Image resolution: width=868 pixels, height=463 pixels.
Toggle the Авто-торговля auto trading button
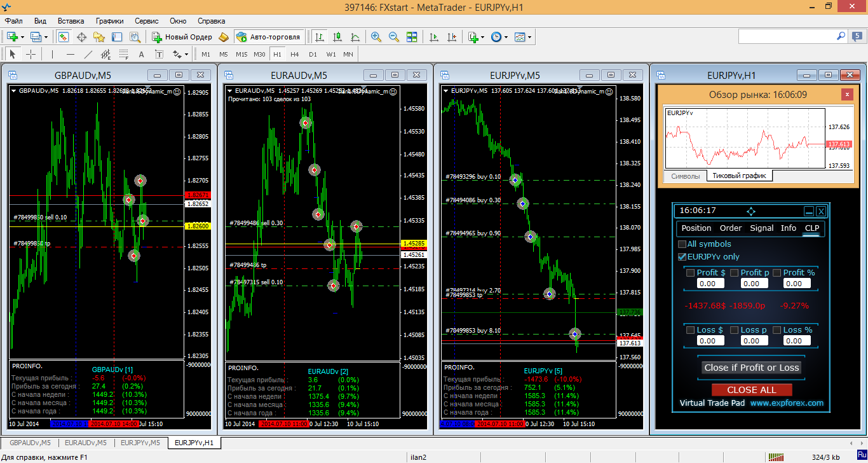(x=268, y=37)
